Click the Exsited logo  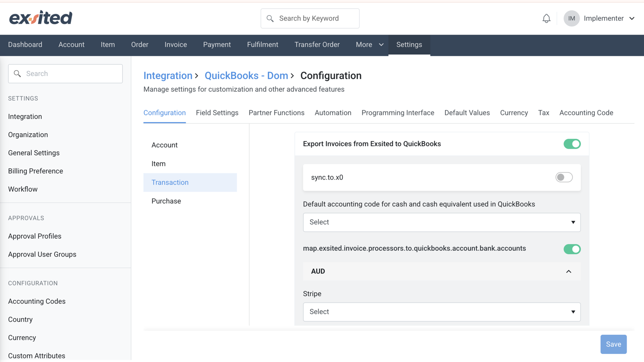click(x=41, y=18)
